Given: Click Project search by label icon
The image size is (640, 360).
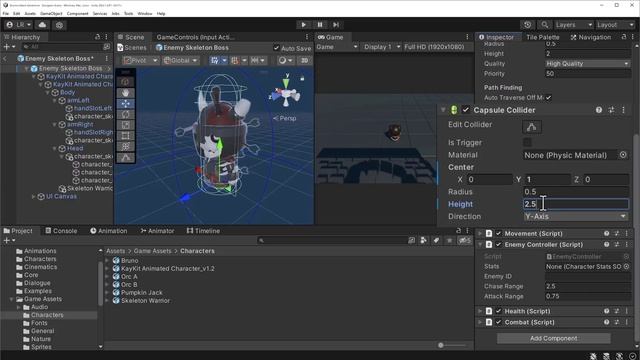Looking at the screenshot, I should [436, 240].
